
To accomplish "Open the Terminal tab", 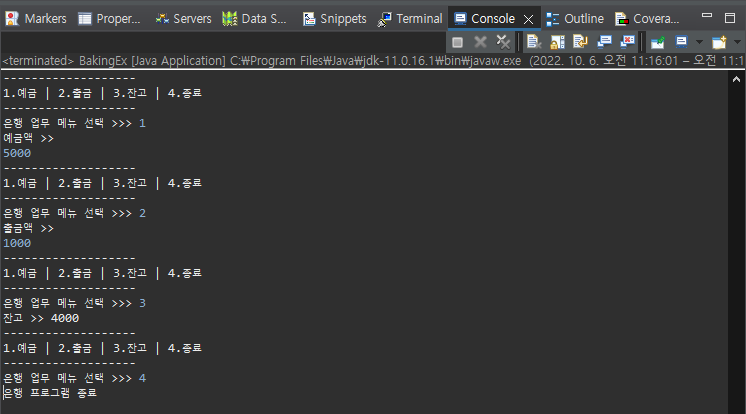I will (410, 19).
